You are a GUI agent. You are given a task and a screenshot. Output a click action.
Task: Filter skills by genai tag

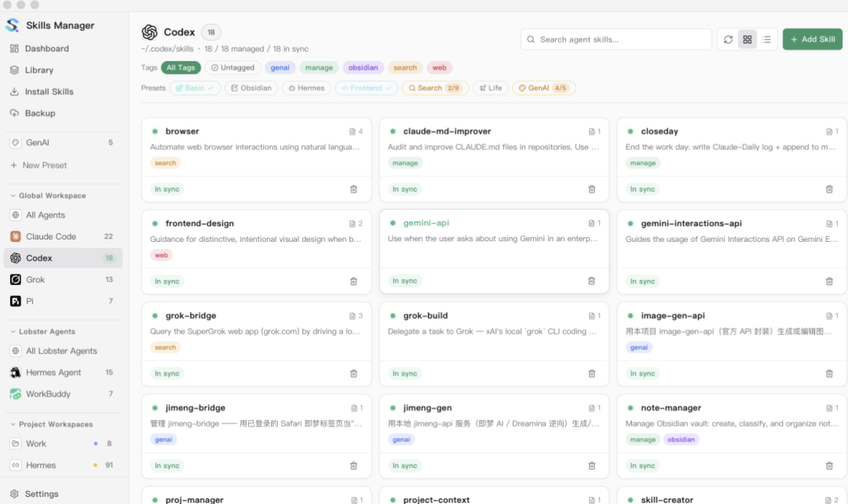(x=280, y=68)
